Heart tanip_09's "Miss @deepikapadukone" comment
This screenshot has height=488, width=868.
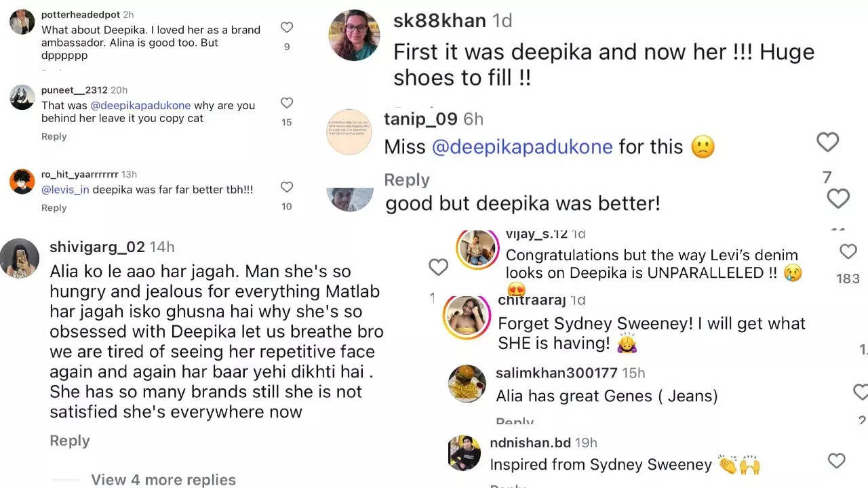827,142
